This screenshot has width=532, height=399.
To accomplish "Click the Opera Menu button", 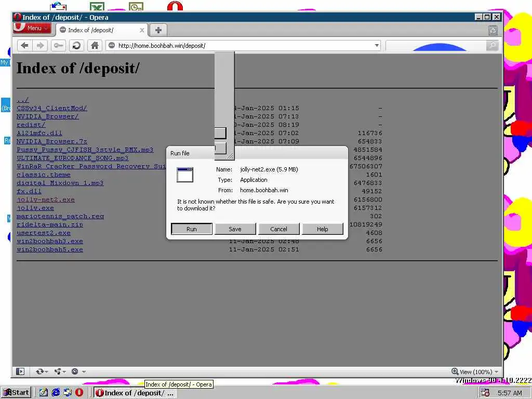I will [32, 28].
